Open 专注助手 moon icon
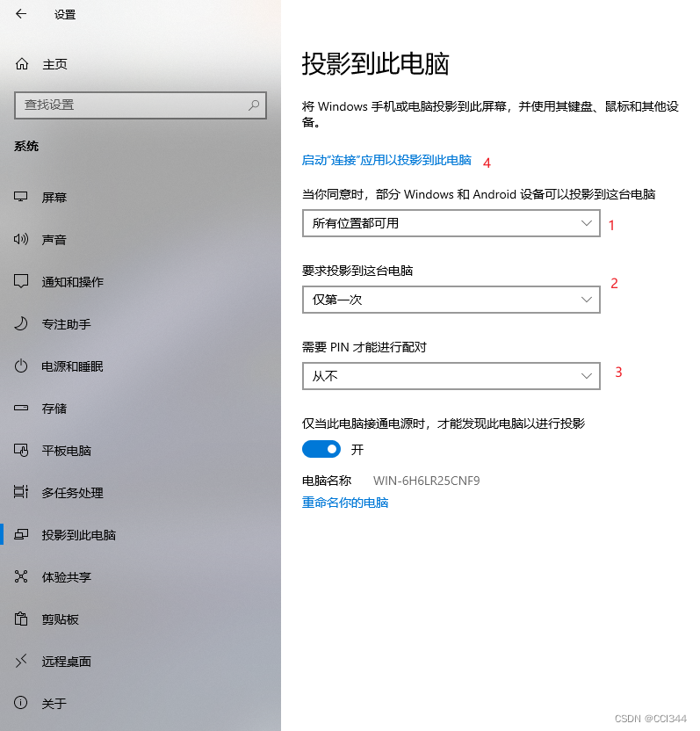 click(22, 324)
